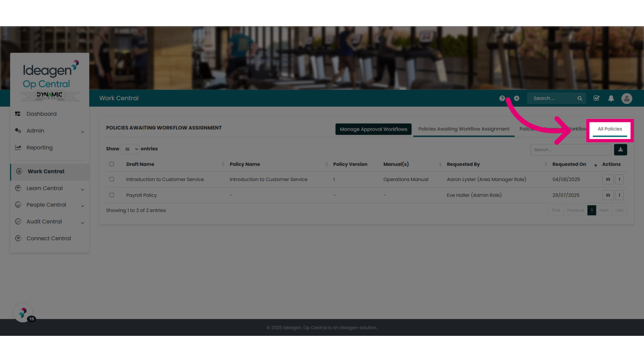This screenshot has width=644, height=362.
Task: Download table data with export icon
Action: [621, 149]
